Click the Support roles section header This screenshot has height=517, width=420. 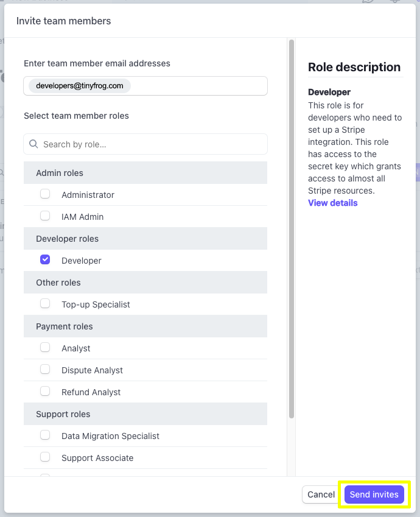pos(145,414)
